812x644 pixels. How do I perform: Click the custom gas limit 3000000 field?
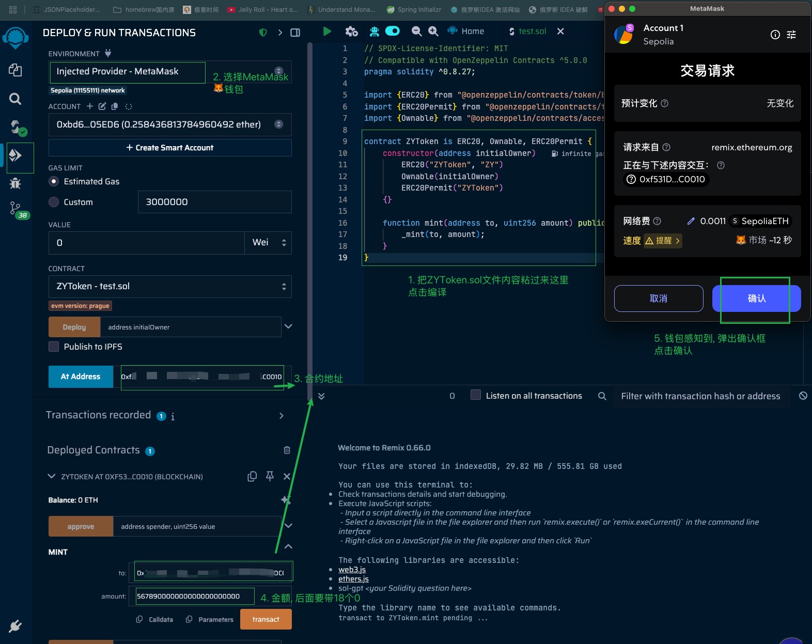[214, 202]
